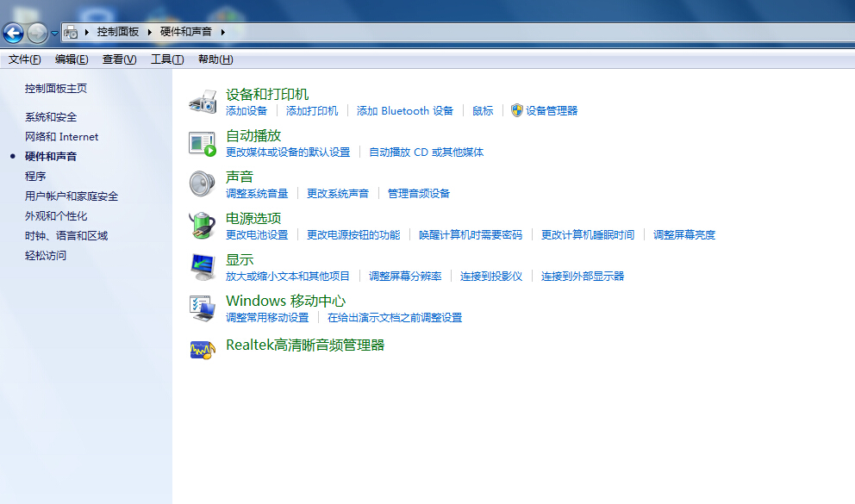Viewport: 855px width, 504px height.
Task: Open 用户帐户和家庭安全 in sidebar
Action: tap(72, 196)
